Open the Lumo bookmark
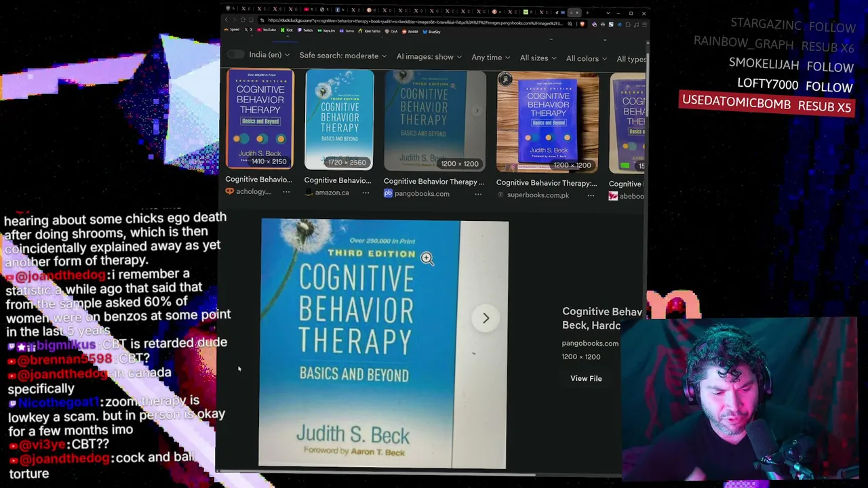 (x=348, y=31)
